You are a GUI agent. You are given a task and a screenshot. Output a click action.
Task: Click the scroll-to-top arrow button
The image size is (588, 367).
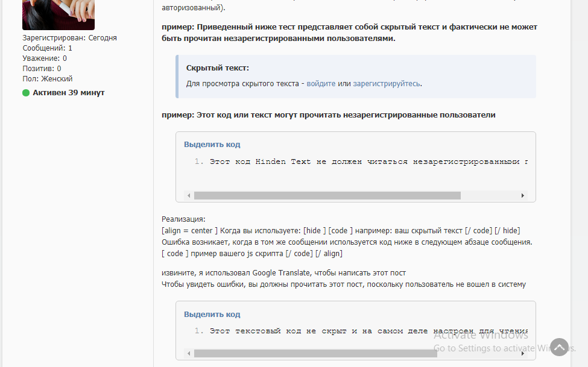tap(559, 347)
